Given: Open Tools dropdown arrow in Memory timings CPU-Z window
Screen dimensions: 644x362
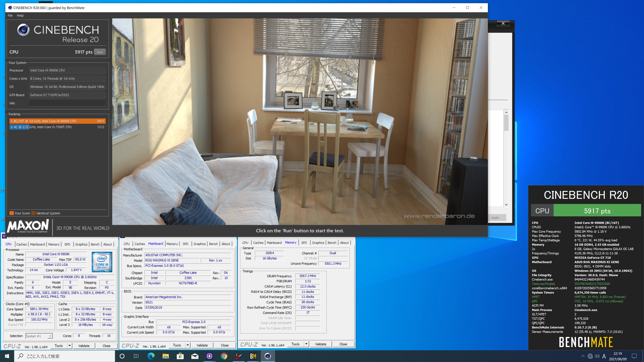Looking at the screenshot, I should tap(306, 344).
